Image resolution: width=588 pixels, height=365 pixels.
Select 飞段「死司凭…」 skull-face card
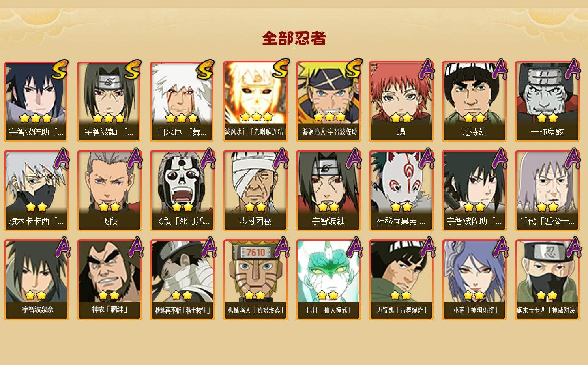(x=182, y=191)
